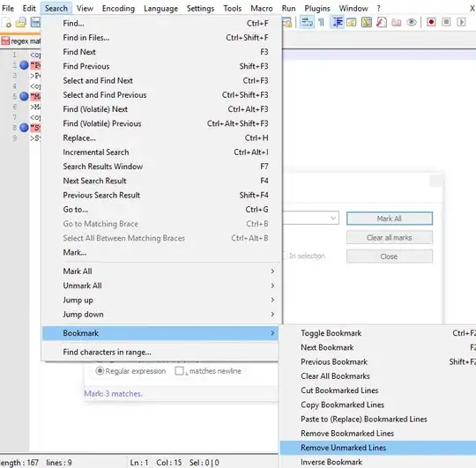Click the Clear all marks button
The width and height of the screenshot is (476, 468).
(390, 237)
